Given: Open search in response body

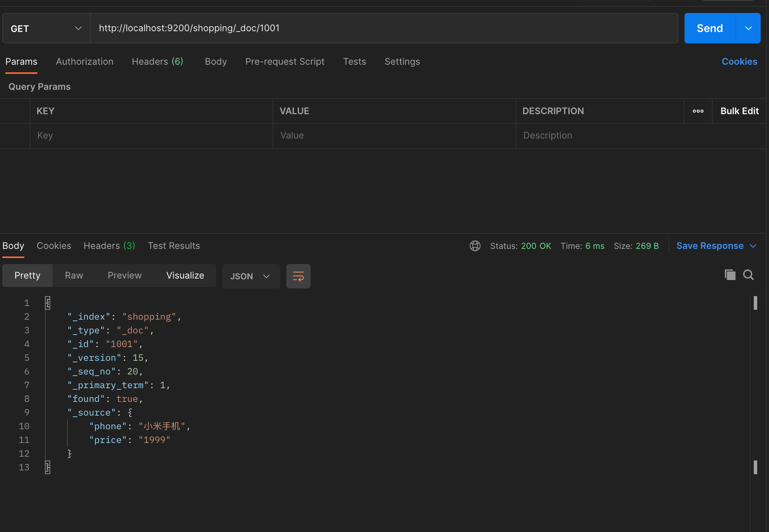Looking at the screenshot, I should pyautogui.click(x=748, y=275).
